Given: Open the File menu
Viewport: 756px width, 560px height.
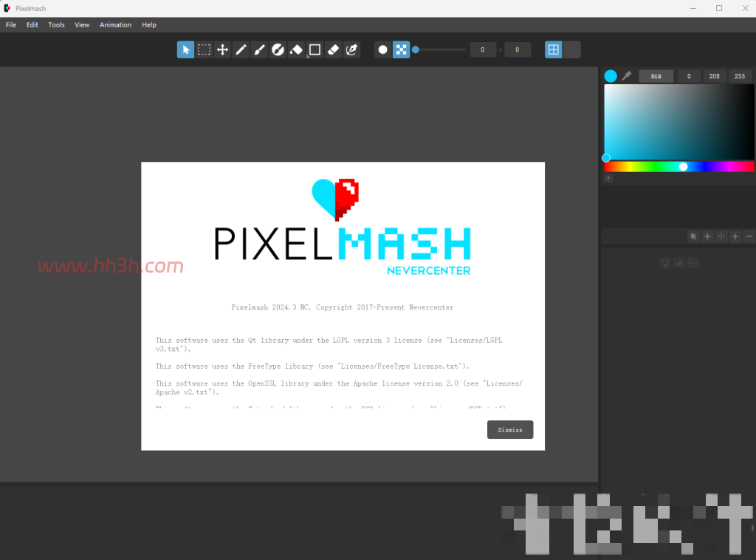Looking at the screenshot, I should (x=11, y=24).
